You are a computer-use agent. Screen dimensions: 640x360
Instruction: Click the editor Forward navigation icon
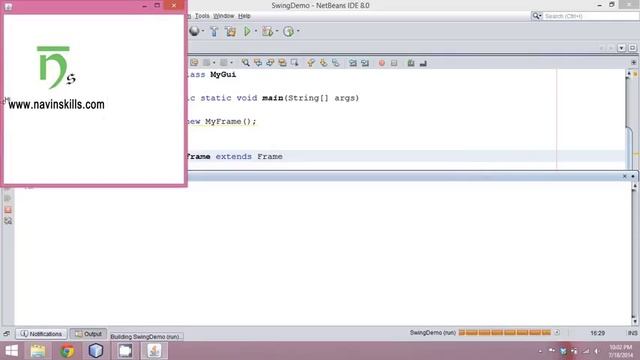tap(224, 63)
